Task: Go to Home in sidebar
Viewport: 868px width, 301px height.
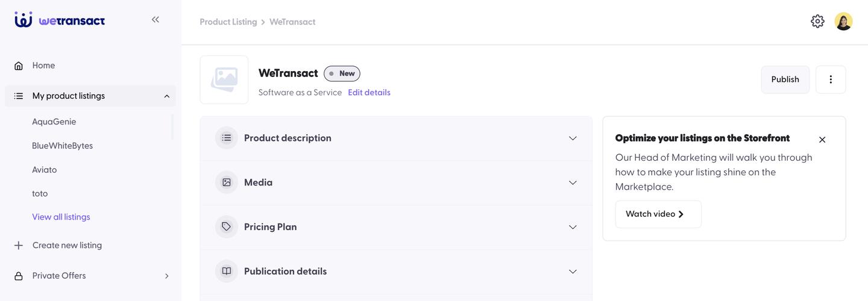Action: tap(43, 66)
